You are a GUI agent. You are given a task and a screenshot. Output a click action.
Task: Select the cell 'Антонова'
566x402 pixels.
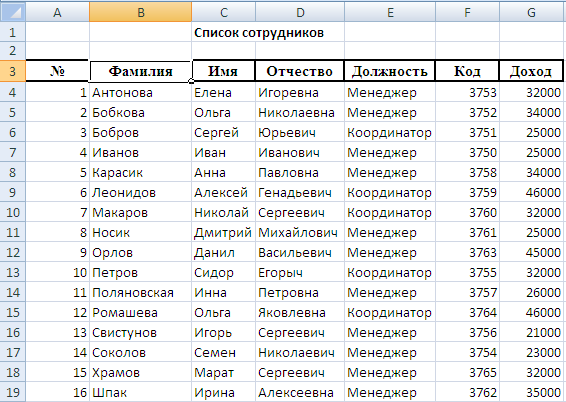click(x=140, y=92)
